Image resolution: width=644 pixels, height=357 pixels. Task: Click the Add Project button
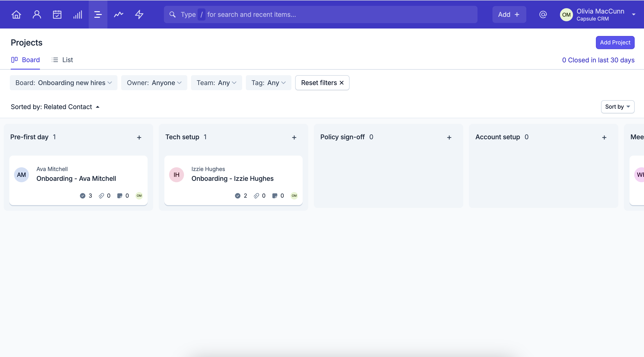pos(615,43)
